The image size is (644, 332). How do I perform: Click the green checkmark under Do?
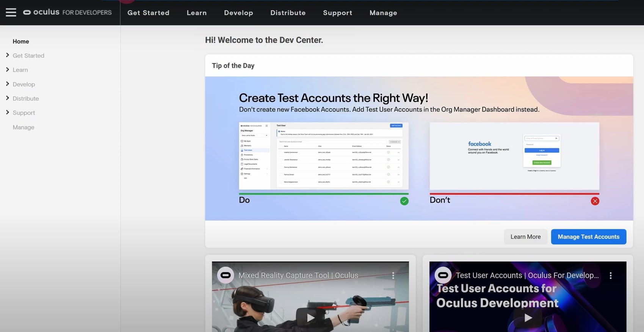pos(404,201)
